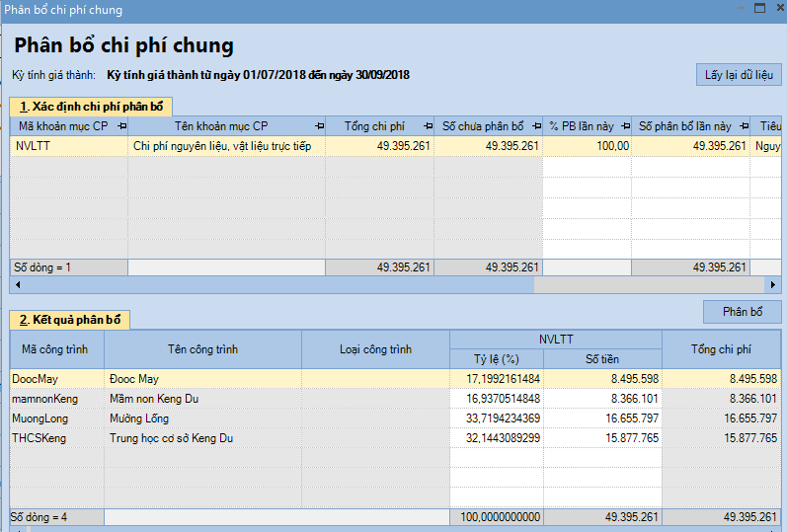
Task: Click the lower grid Tổng chi phí header
Action: pos(721,349)
